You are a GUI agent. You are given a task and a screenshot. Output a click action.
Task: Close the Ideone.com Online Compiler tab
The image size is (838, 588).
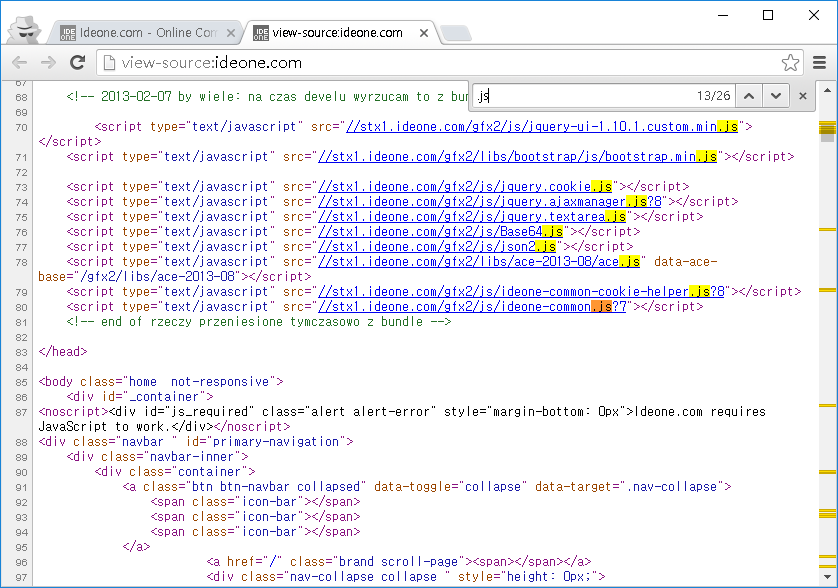pyautogui.click(x=231, y=33)
